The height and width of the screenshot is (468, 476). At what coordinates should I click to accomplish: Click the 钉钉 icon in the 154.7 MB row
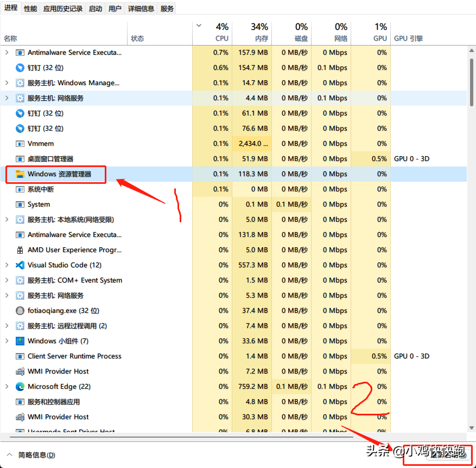coord(20,68)
